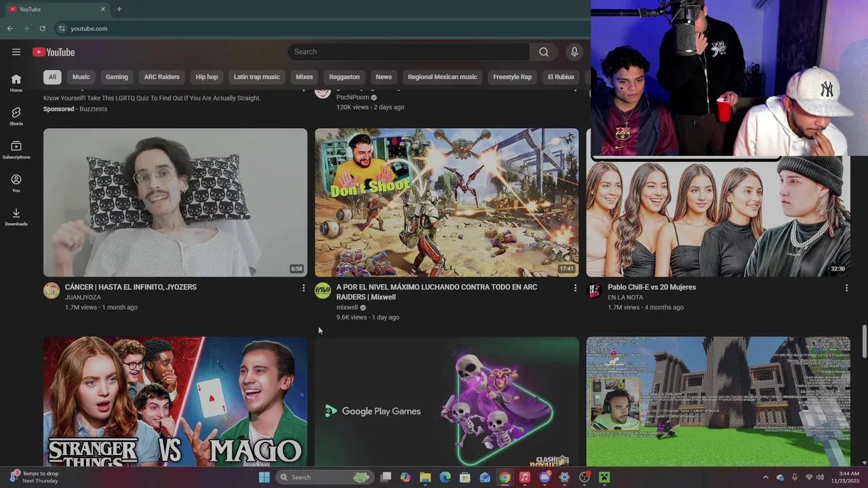Show hidden system tray icons

[x=766, y=477]
